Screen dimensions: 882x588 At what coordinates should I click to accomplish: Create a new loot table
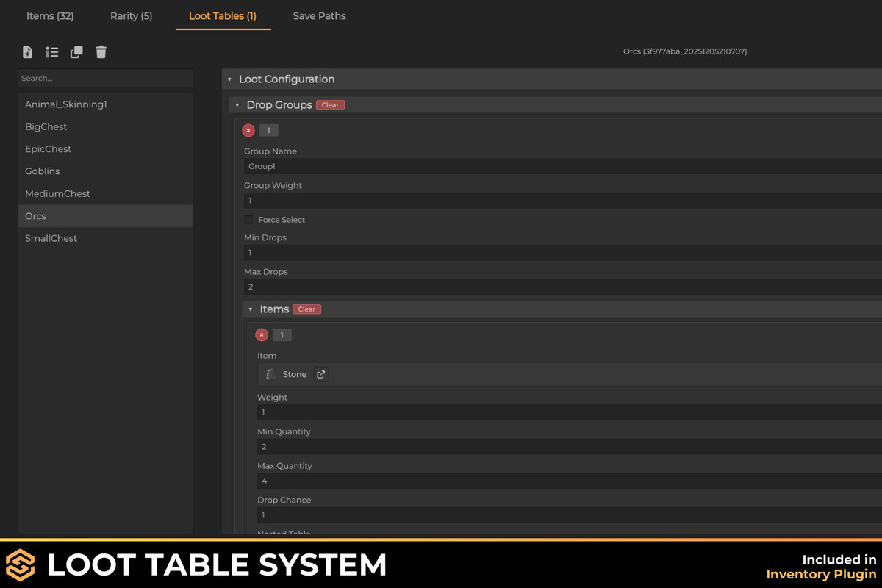click(x=27, y=52)
